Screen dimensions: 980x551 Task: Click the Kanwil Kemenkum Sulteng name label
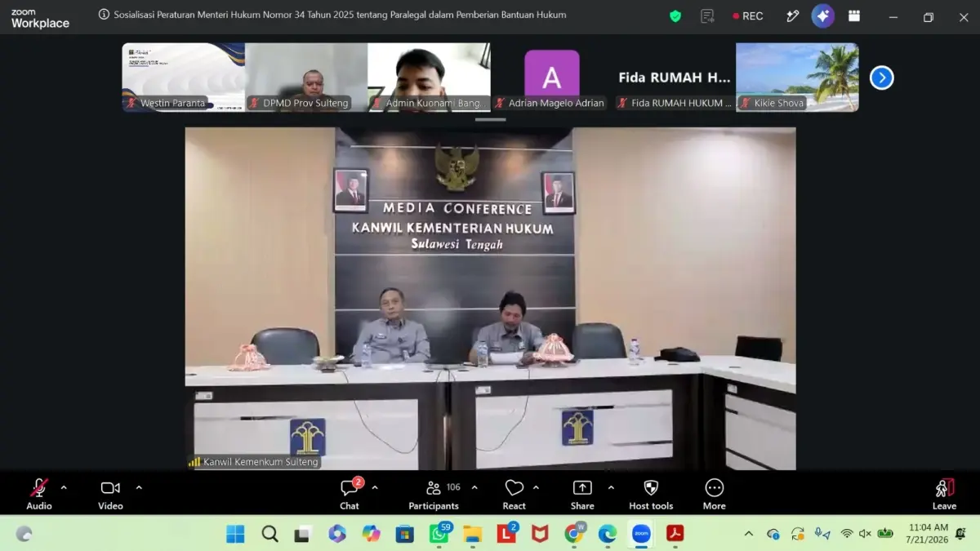tap(254, 461)
